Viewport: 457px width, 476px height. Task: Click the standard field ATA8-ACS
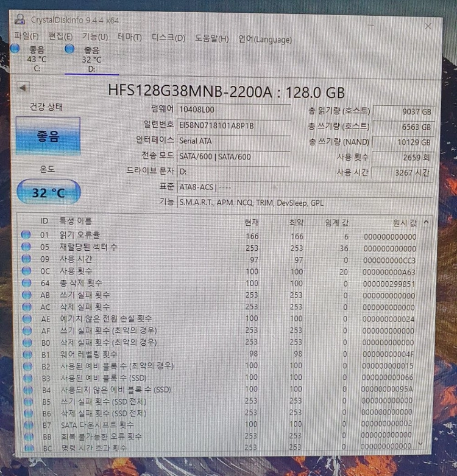point(305,187)
